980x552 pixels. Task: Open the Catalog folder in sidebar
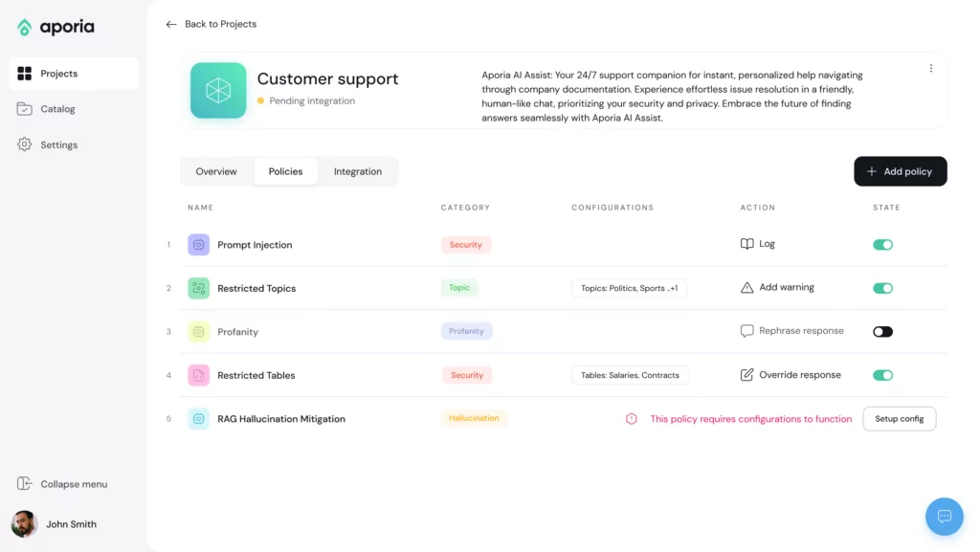coord(25,109)
